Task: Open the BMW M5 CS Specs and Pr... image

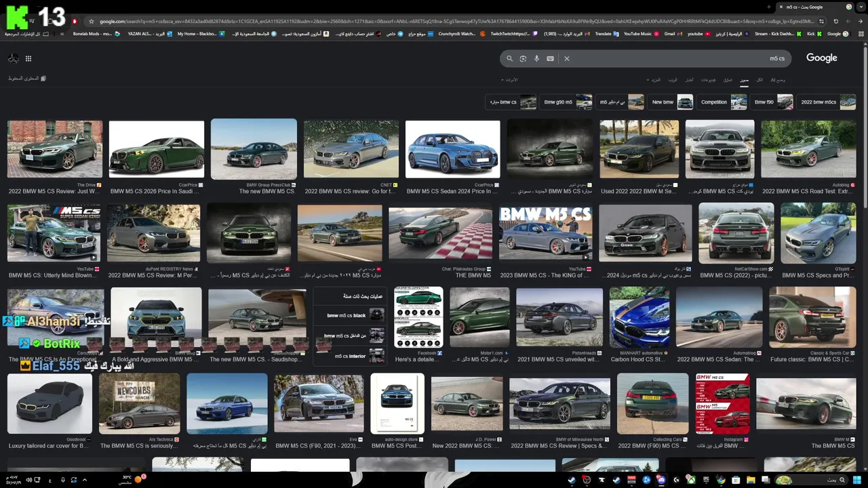Action: 818,234
